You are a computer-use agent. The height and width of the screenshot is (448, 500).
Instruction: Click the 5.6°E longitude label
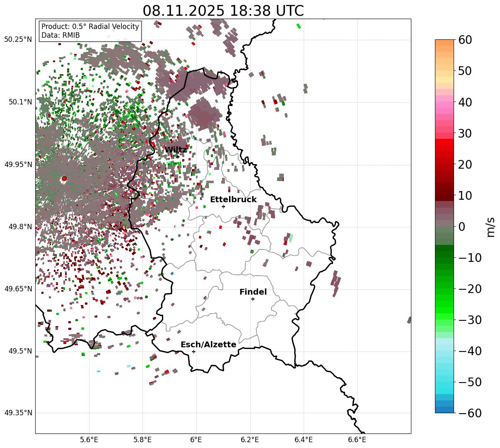[89, 439]
